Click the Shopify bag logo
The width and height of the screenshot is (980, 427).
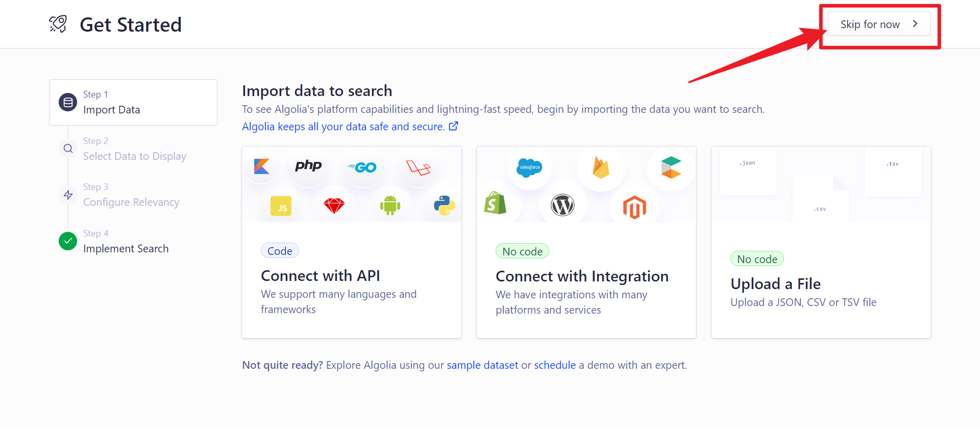[x=495, y=203]
